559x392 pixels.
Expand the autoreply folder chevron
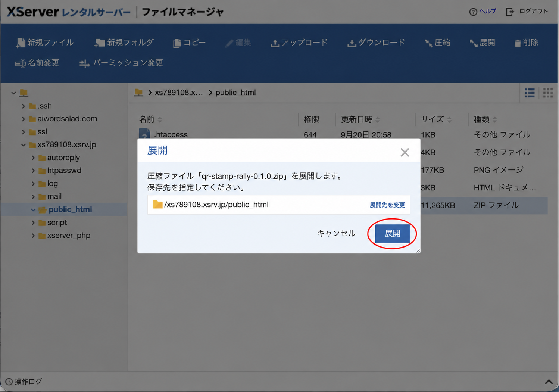(x=33, y=158)
